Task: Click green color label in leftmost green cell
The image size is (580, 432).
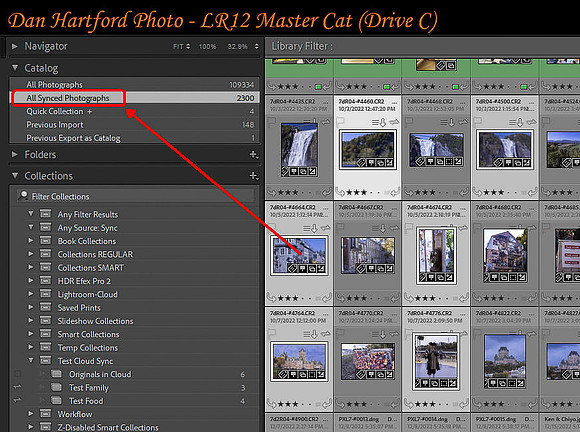Action: click(x=318, y=87)
